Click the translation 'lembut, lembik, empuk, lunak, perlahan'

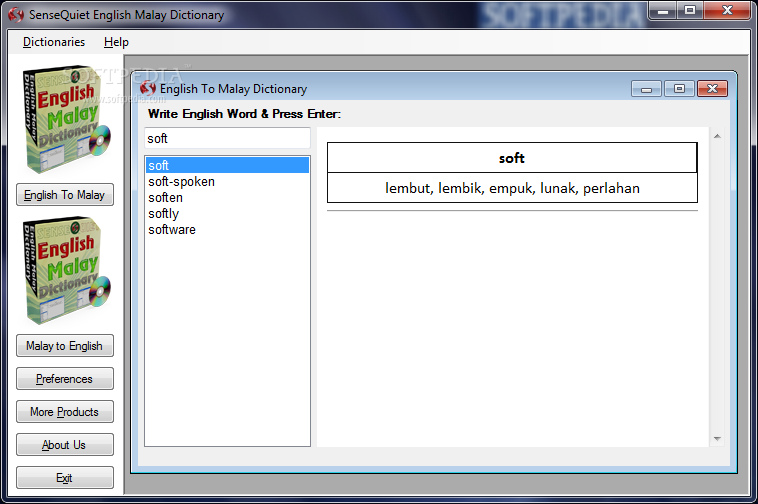point(512,188)
